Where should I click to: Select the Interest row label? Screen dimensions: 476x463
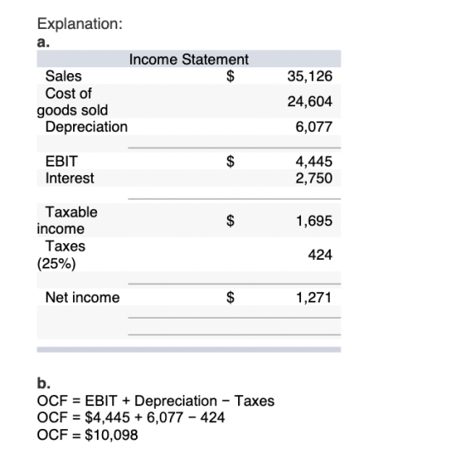(x=70, y=178)
